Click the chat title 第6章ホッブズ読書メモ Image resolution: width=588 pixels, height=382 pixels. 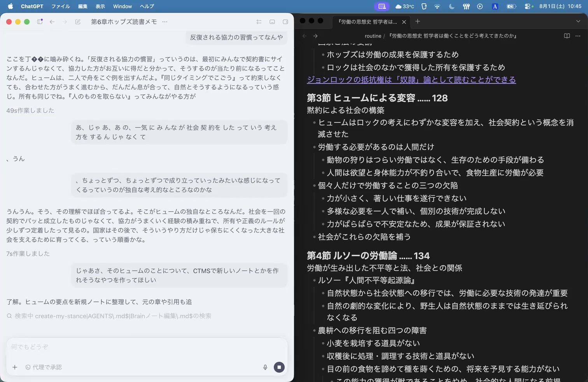(124, 22)
